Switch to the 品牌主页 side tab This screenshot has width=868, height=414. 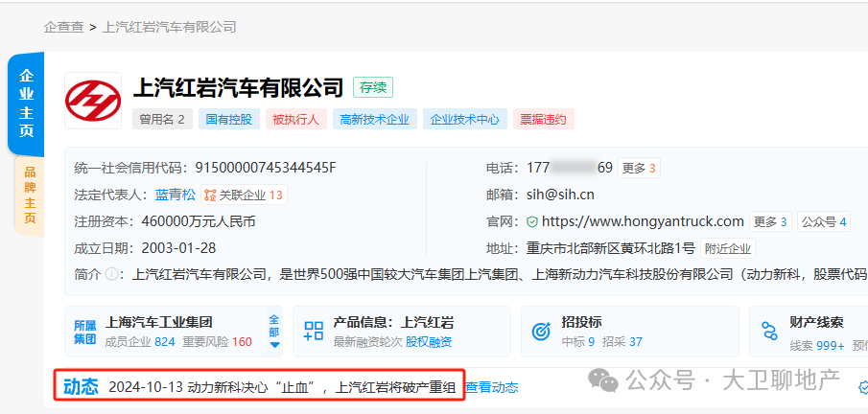[x=30, y=195]
